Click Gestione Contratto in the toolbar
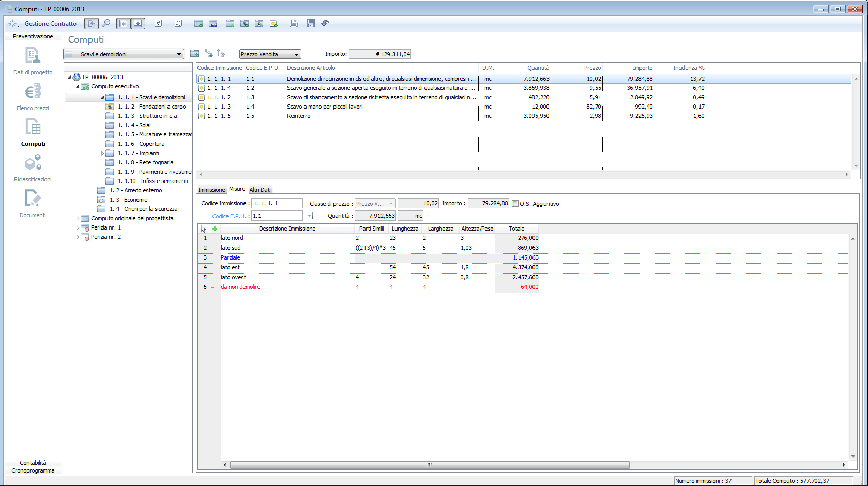Viewport: 868px width, 486px height. [50, 24]
